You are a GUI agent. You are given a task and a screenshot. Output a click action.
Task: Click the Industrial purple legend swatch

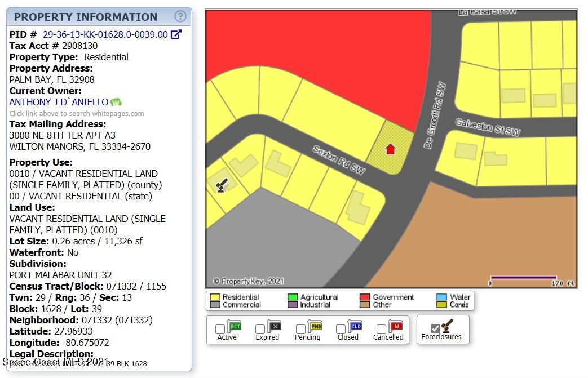pos(293,305)
